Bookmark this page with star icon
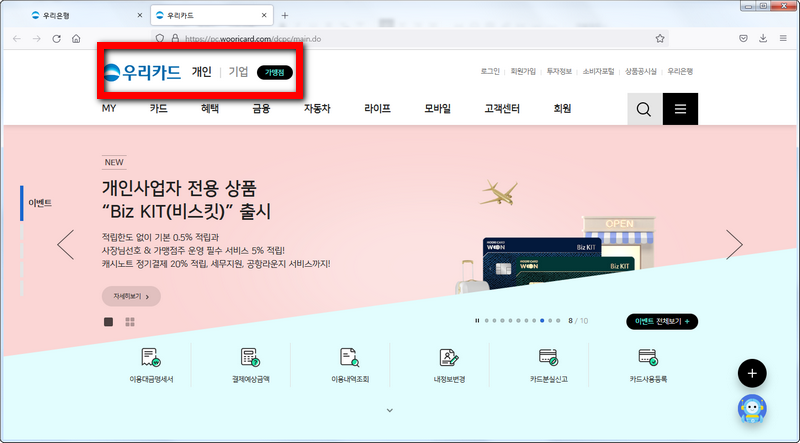 pyautogui.click(x=660, y=39)
